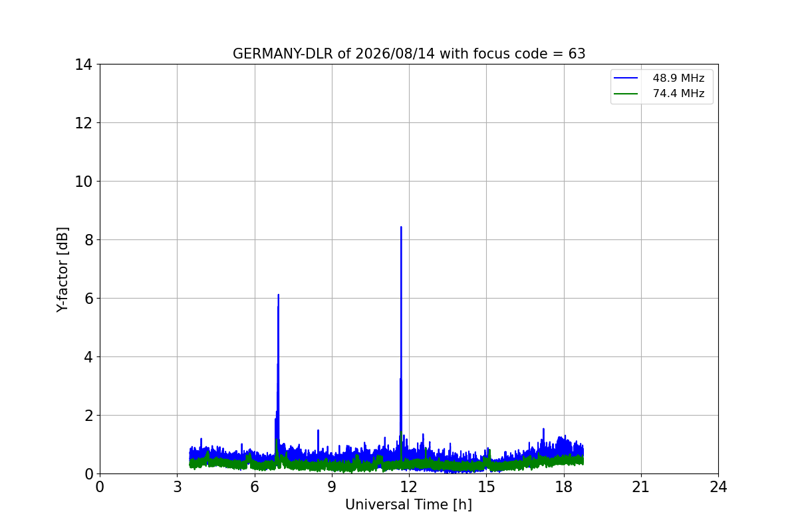
Task: Click the tallest blue spike peak near 8 dB
Action: click(401, 227)
